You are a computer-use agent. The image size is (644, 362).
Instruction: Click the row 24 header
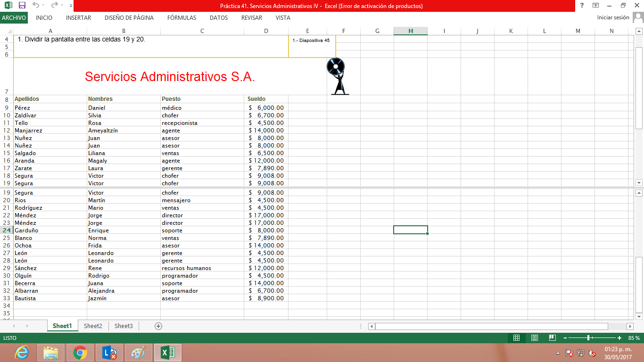tap(7, 230)
